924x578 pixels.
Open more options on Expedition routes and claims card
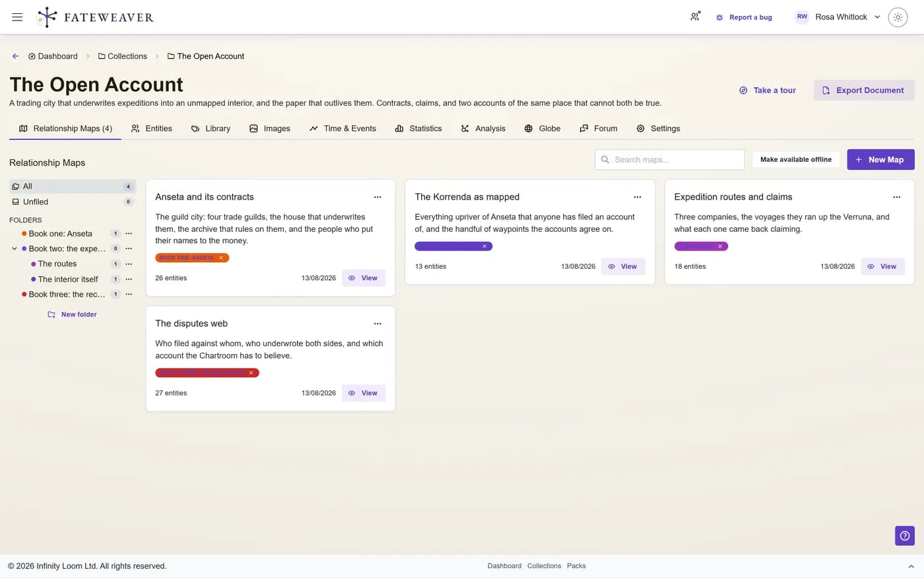[x=897, y=197]
